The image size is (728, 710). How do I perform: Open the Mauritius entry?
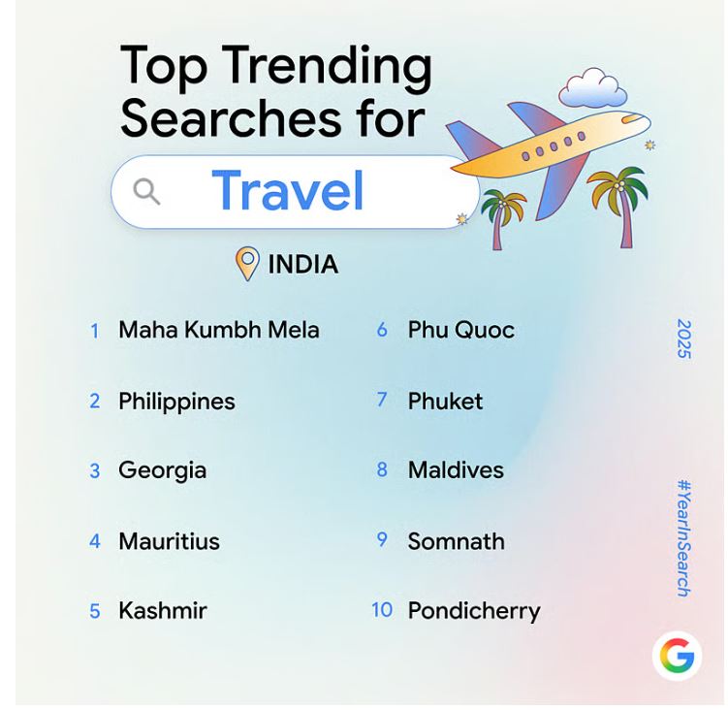(x=169, y=541)
